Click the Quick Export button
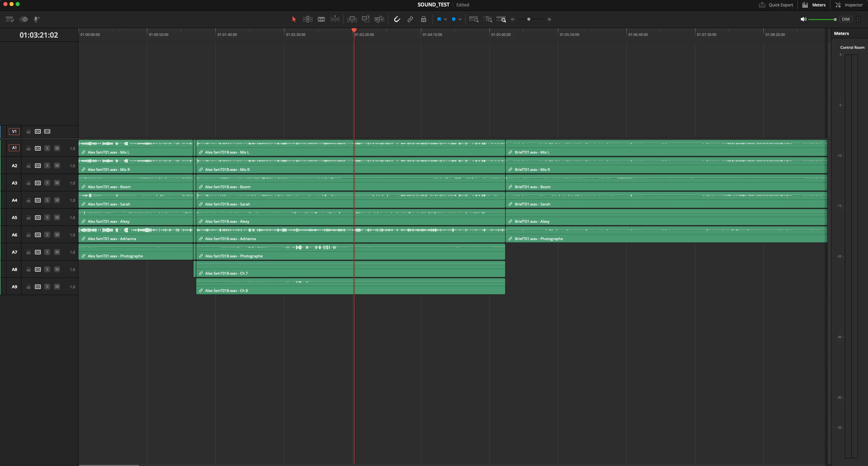 coord(776,5)
